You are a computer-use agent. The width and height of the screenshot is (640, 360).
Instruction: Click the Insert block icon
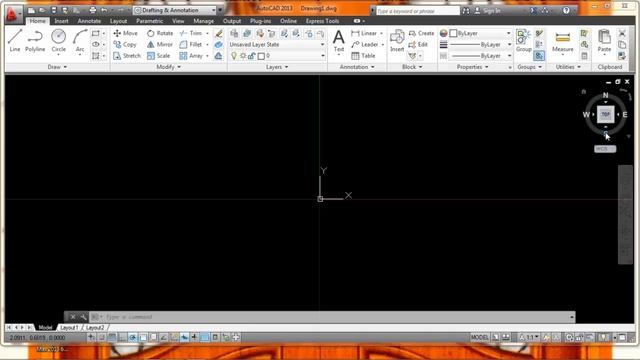[397, 40]
